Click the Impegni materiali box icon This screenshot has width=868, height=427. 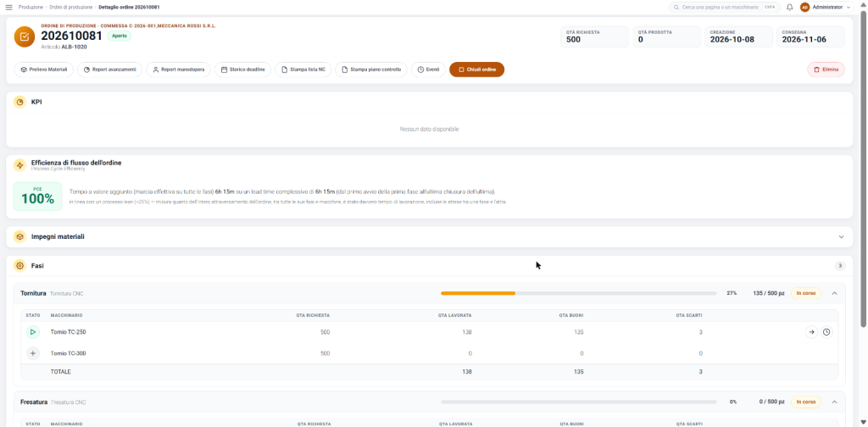coord(20,236)
